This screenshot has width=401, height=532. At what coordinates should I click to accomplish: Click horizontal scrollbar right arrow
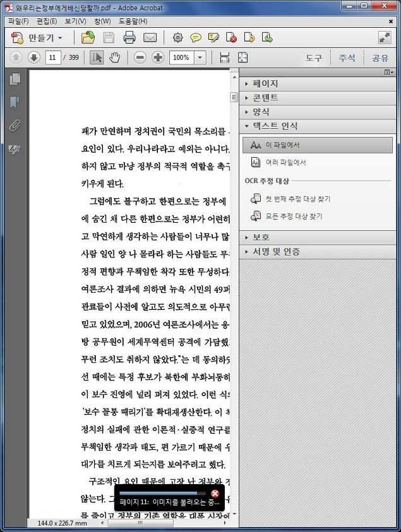[x=224, y=523]
